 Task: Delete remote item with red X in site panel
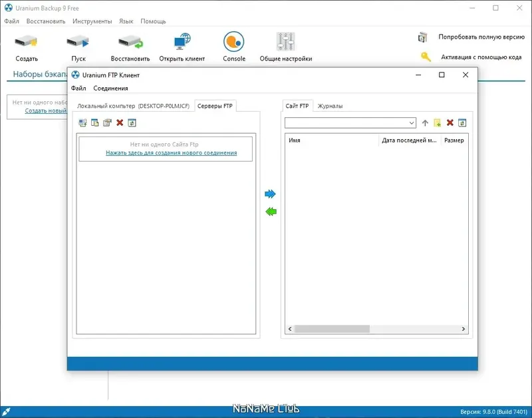point(450,122)
